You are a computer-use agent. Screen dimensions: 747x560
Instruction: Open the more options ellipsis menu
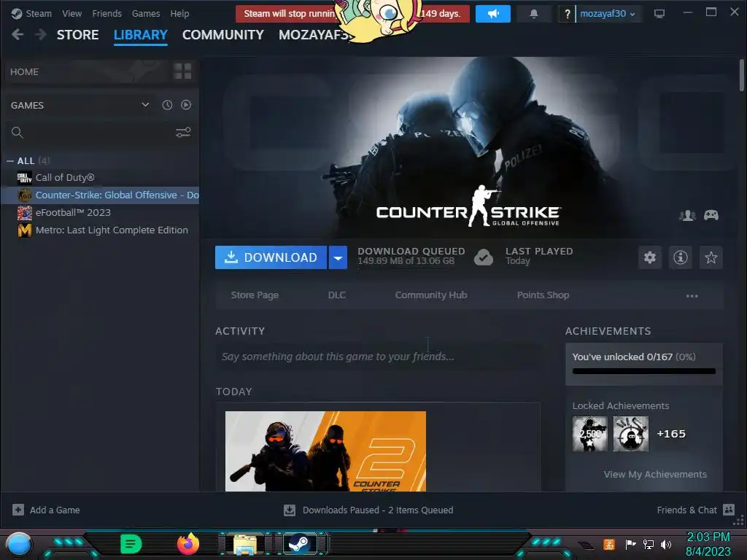point(692,296)
